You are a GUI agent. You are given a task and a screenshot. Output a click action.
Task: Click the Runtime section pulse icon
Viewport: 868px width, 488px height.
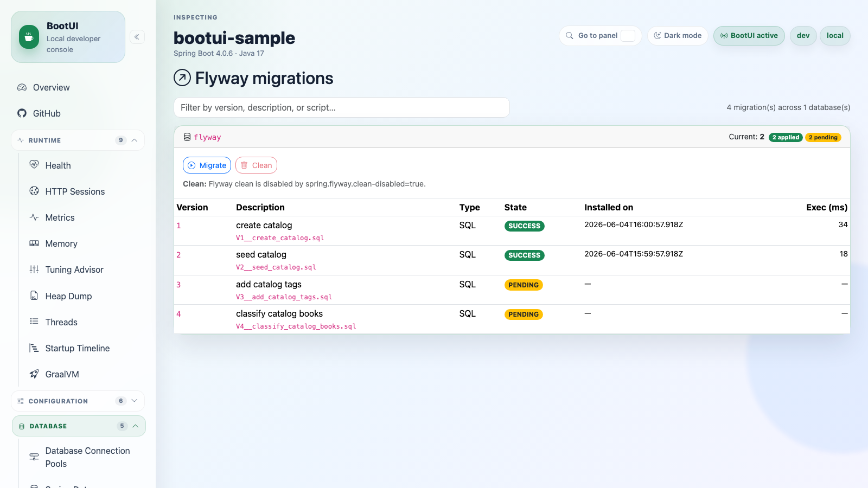(x=21, y=140)
